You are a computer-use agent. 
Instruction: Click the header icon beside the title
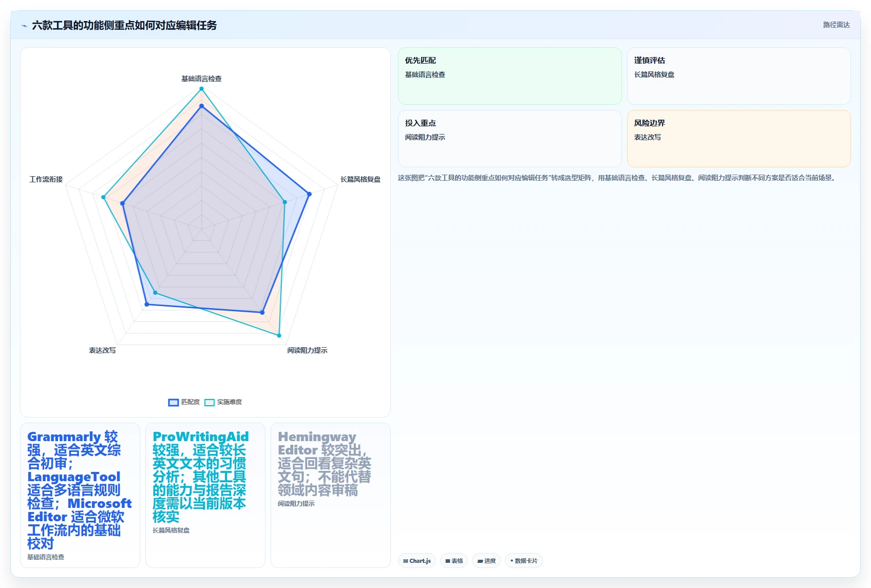[24, 25]
